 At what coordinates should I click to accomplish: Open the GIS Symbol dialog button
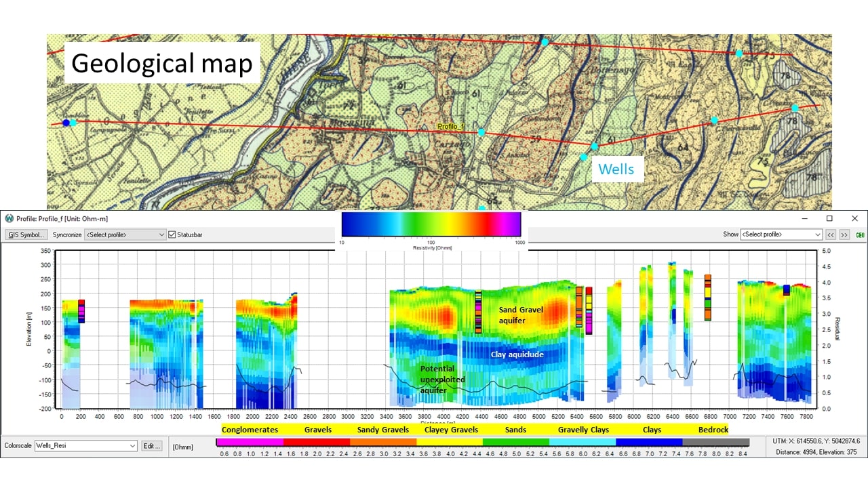click(26, 235)
